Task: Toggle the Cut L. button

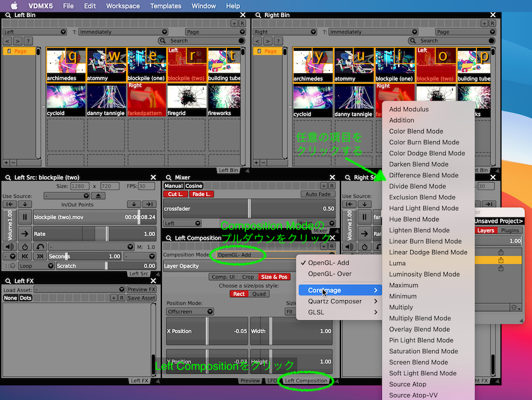Action: (176, 194)
